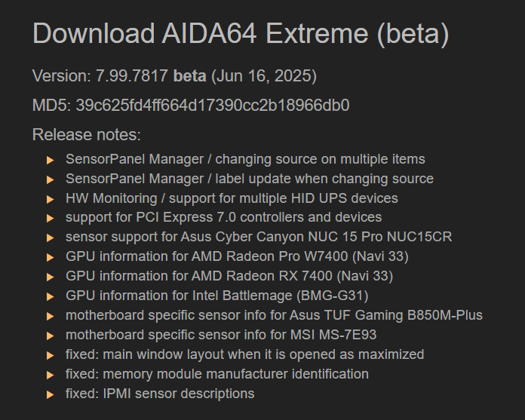Click the arrow bullet beside SensorPanel changing source
The width and height of the screenshot is (525, 420).
[50, 160]
